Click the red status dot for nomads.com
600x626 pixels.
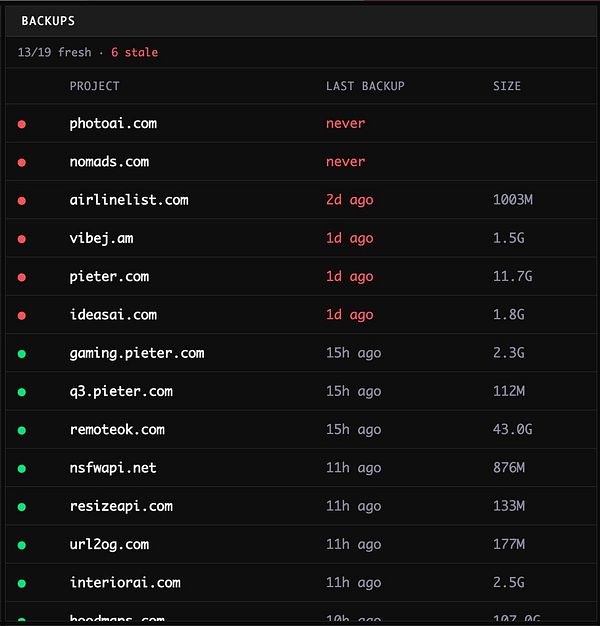(22, 162)
